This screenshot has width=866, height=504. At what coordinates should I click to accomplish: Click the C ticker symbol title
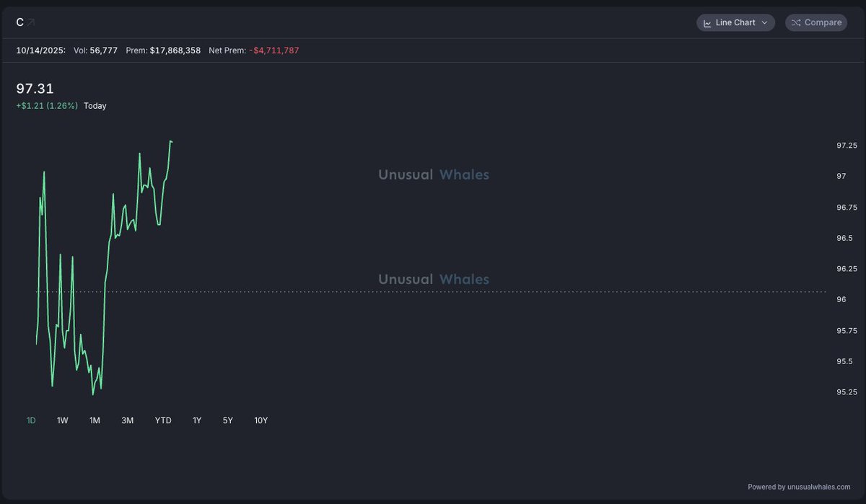tap(19, 22)
